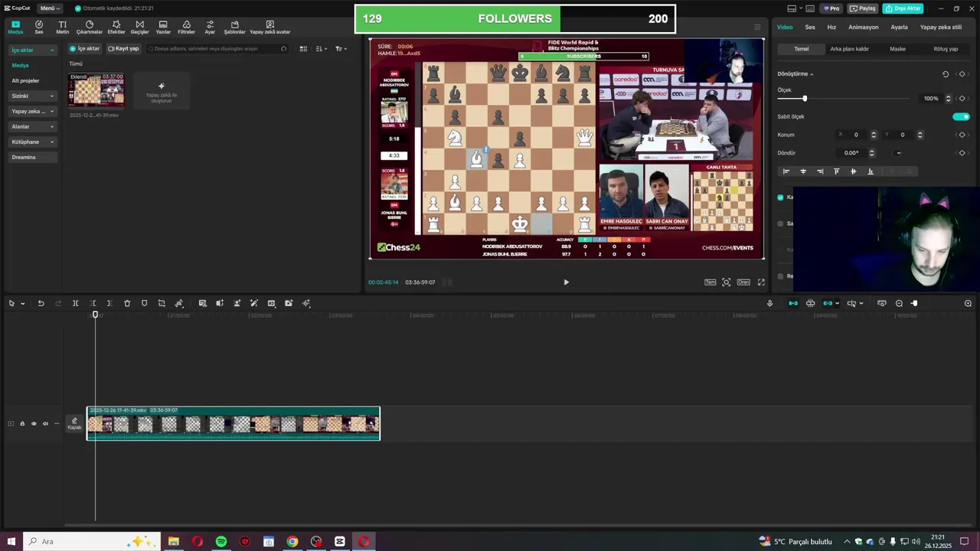Open the Yapay zekâ avatar panel
The height and width of the screenshot is (551, 980).
pos(269,28)
